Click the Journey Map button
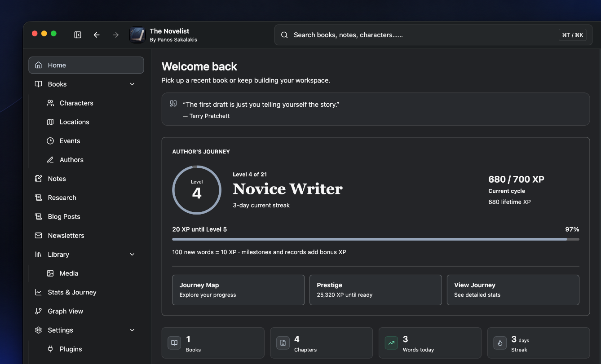The width and height of the screenshot is (601, 364). pos(238,290)
